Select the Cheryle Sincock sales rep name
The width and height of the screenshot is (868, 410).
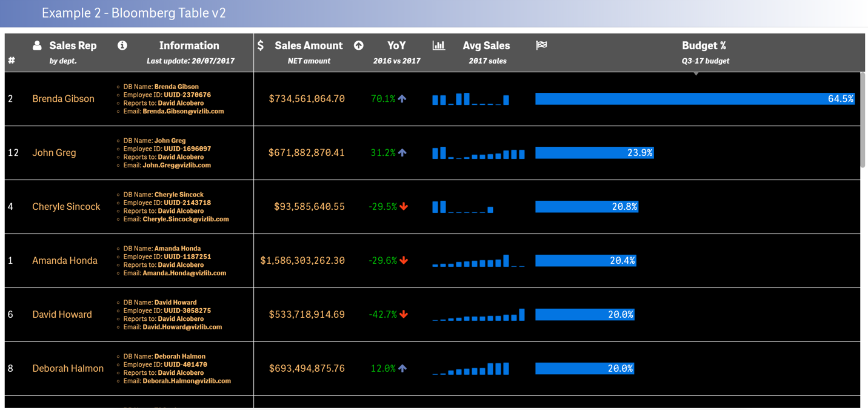click(66, 207)
